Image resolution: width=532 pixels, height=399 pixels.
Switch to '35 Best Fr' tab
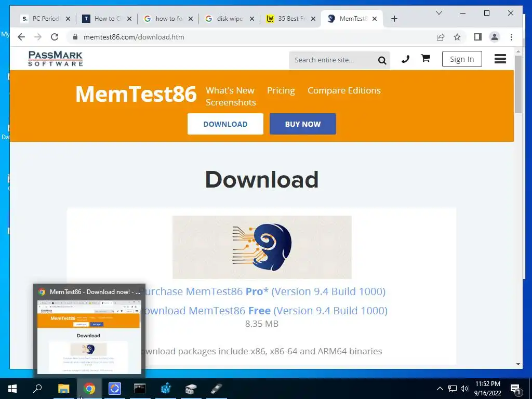pyautogui.click(x=291, y=19)
